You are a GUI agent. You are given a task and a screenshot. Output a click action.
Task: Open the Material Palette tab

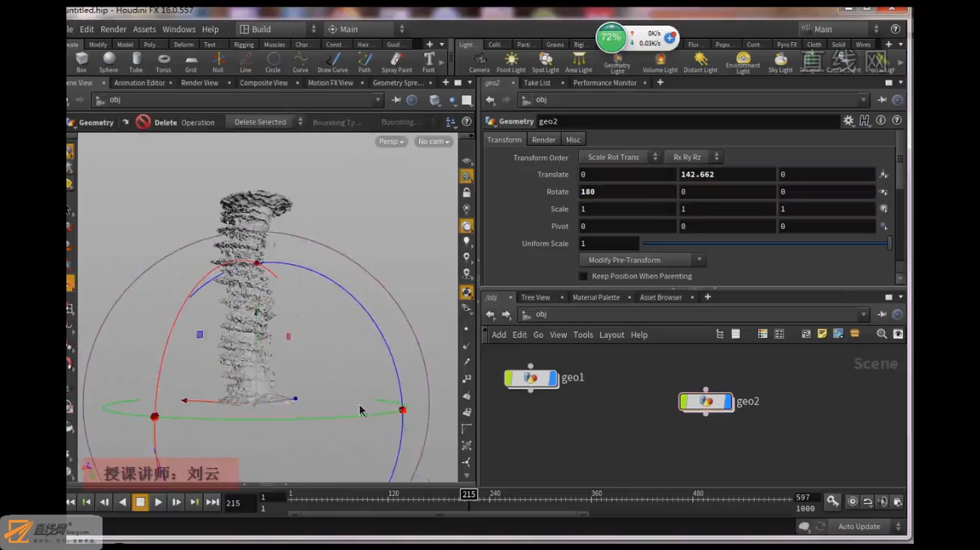click(x=596, y=298)
